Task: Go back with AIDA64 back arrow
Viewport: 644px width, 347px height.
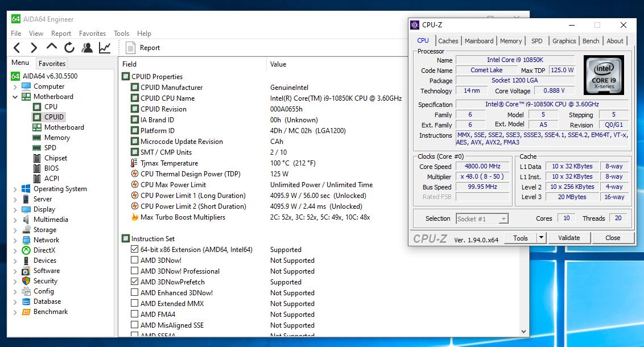Action: pos(17,48)
